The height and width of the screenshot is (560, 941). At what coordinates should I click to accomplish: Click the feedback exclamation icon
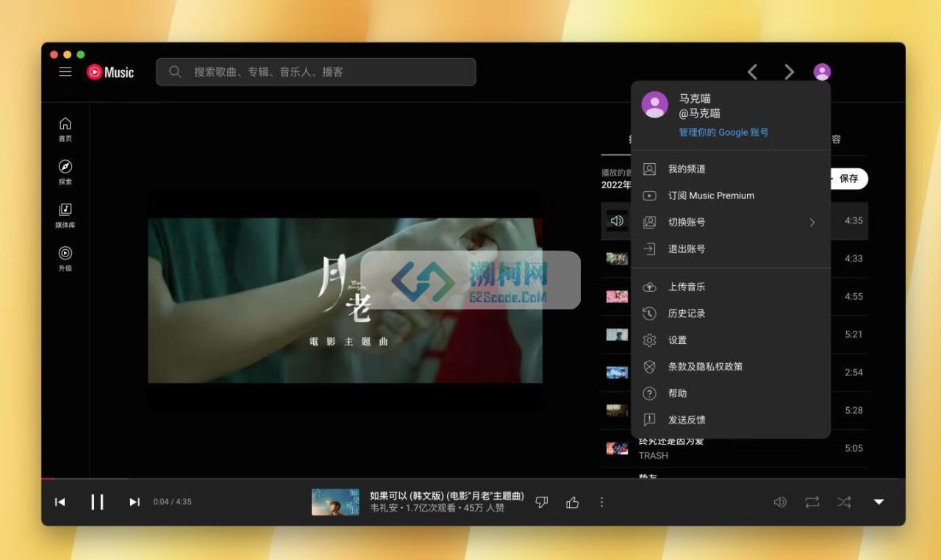649,420
